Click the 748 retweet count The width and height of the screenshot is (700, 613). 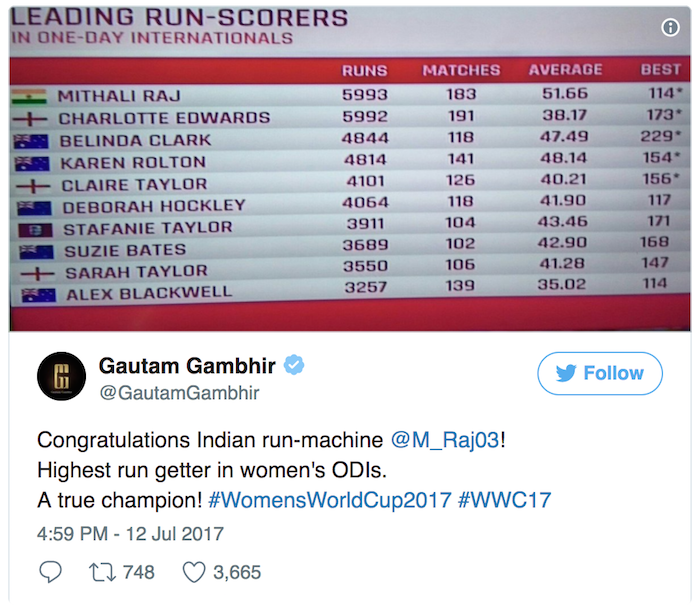point(138,572)
